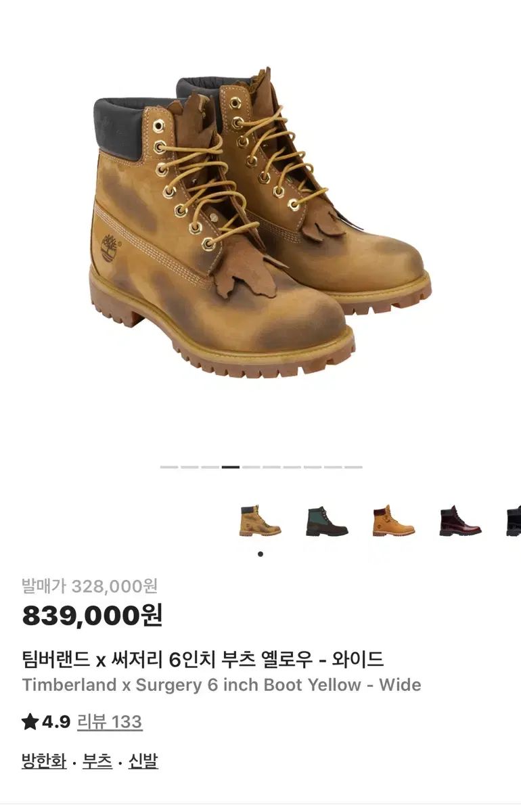The height and width of the screenshot is (812, 521).
Task: Select the classic wheat boot thumbnail
Action: point(393,520)
